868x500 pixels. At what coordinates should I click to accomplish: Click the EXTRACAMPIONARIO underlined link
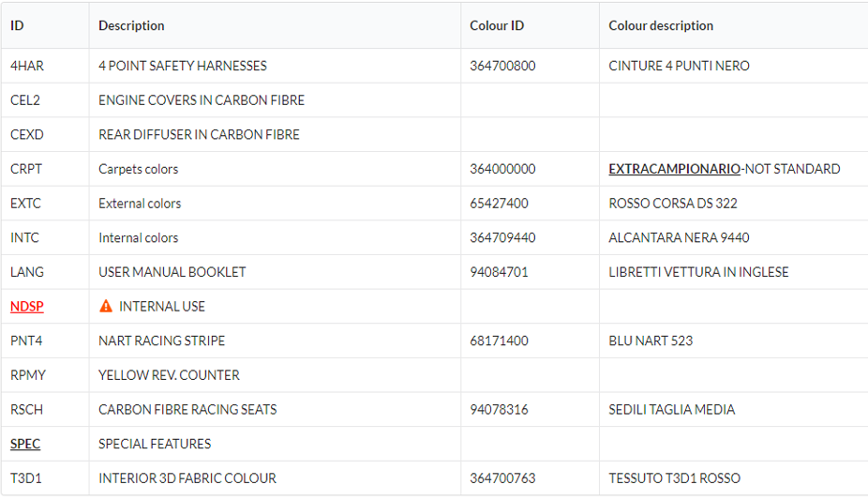674,169
